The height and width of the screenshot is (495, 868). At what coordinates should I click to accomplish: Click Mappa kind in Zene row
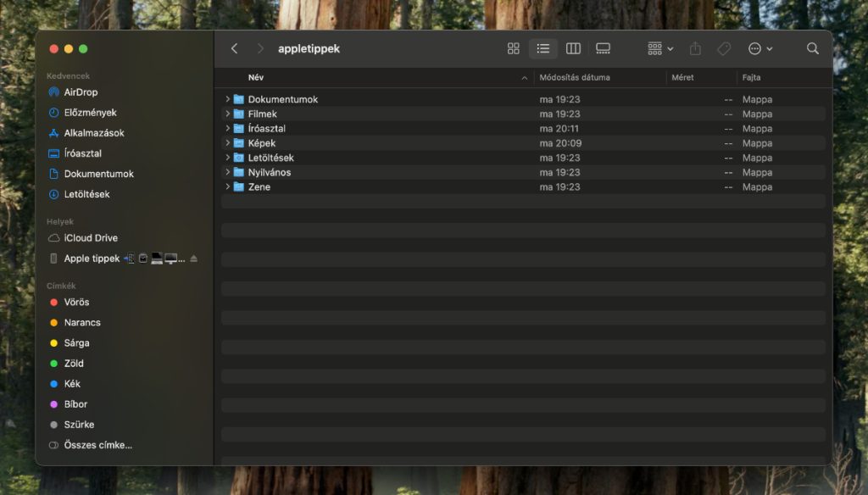coord(757,187)
